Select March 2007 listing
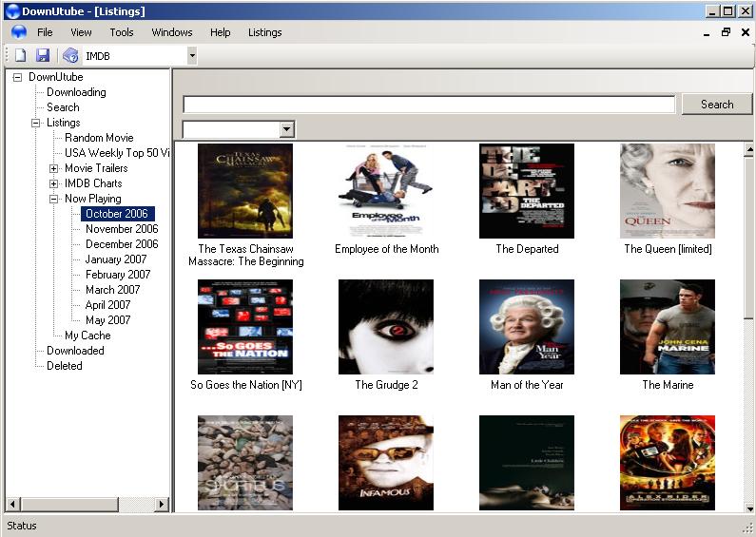The width and height of the screenshot is (756, 537). pyautogui.click(x=113, y=290)
